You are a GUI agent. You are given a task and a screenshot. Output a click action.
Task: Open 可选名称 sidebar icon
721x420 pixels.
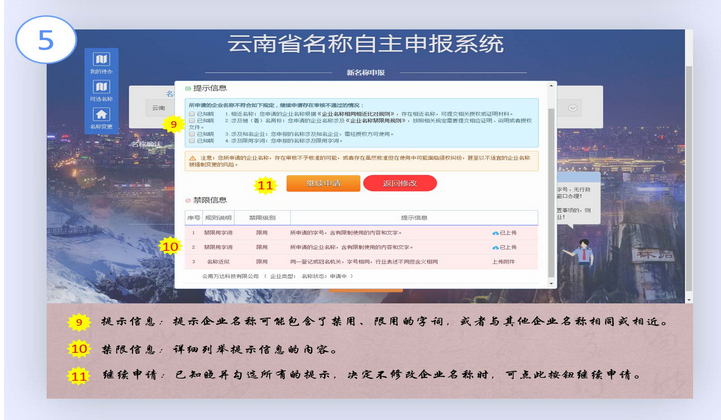click(x=101, y=90)
